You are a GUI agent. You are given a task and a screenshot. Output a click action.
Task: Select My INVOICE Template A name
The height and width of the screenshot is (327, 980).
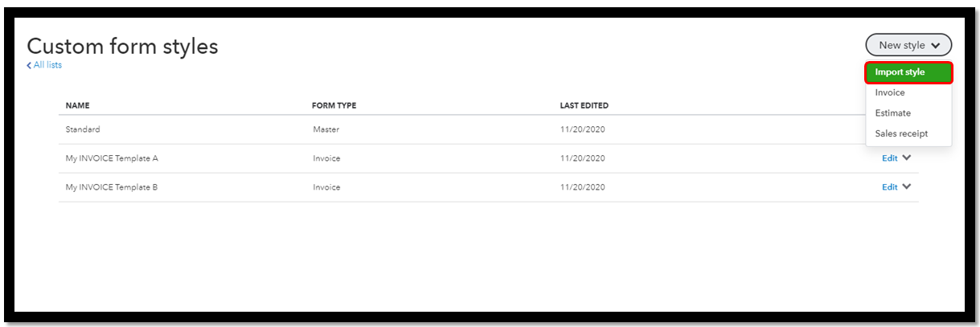[x=112, y=158]
